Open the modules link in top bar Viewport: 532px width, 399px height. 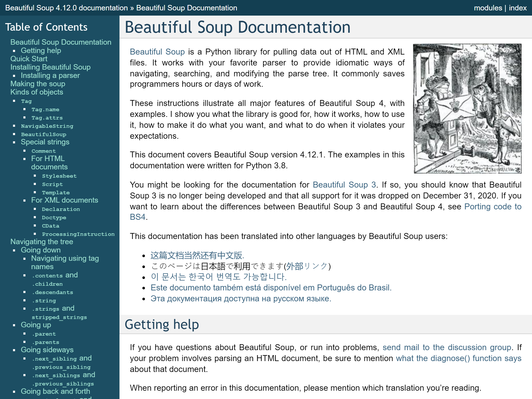[x=488, y=8]
